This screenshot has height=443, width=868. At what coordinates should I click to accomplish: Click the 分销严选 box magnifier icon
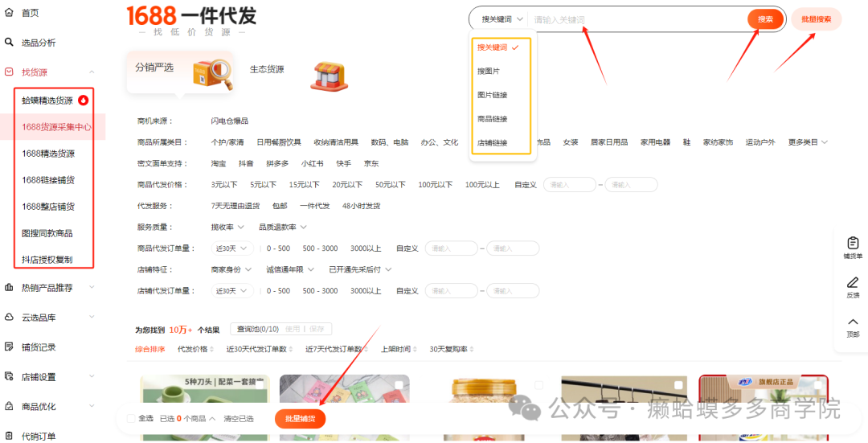(x=212, y=75)
